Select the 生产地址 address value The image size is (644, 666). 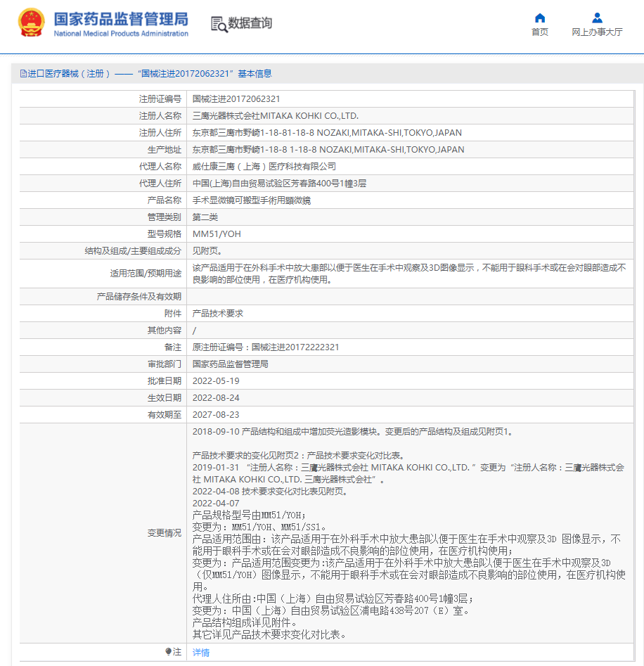tap(328, 150)
